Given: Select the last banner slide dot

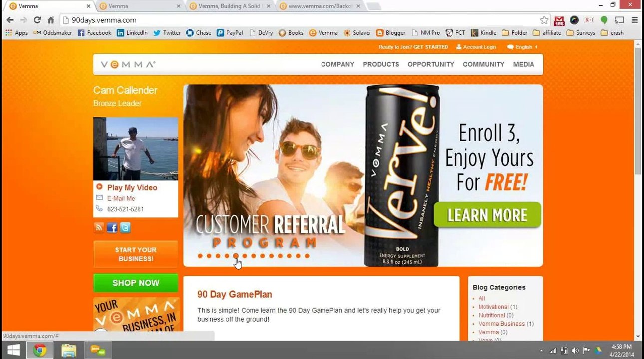Looking at the screenshot, I should tap(307, 256).
